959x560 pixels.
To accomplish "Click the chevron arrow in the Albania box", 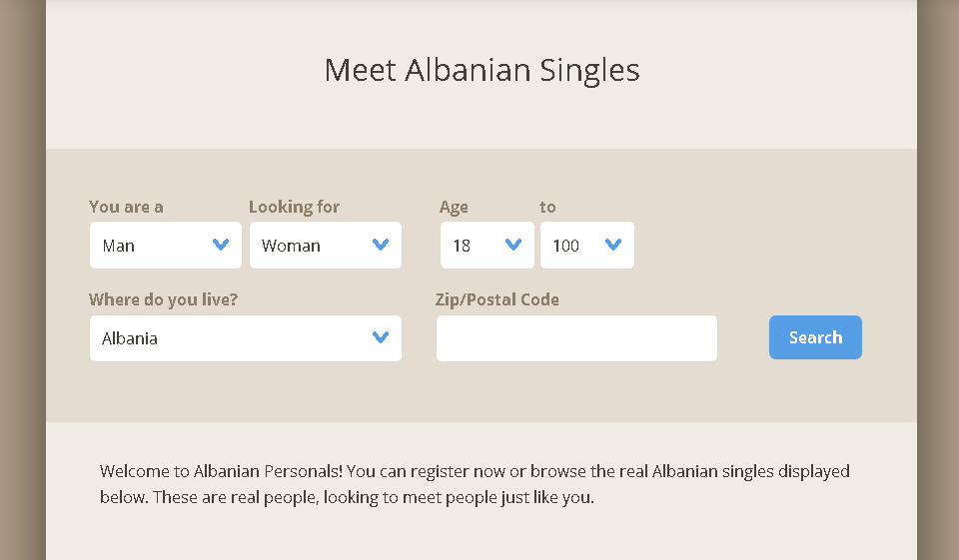I will coord(381,337).
